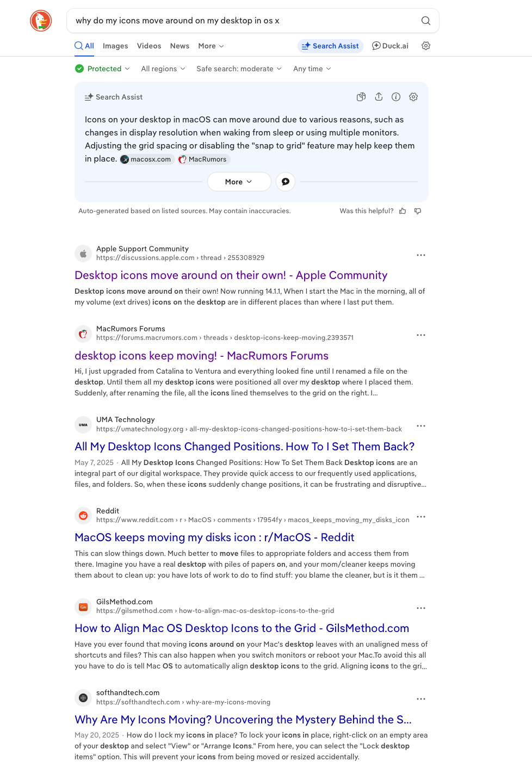
Task: Click the search query input field
Action: click(x=245, y=21)
